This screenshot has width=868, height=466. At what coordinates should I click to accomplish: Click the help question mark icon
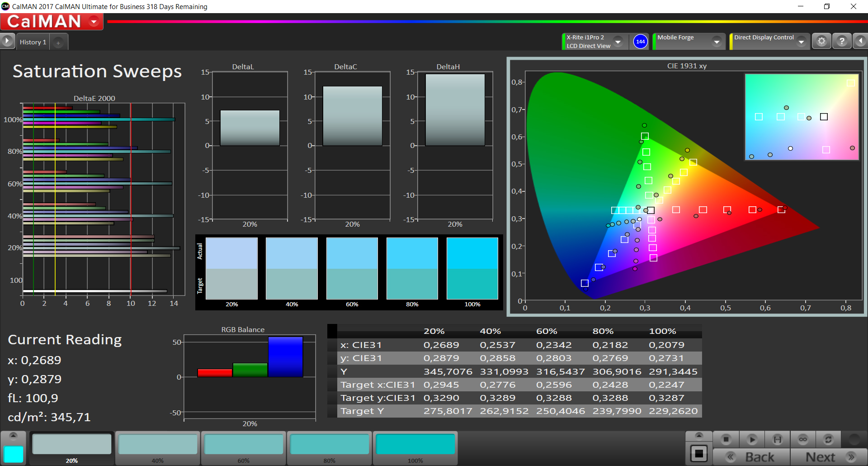[x=841, y=42]
